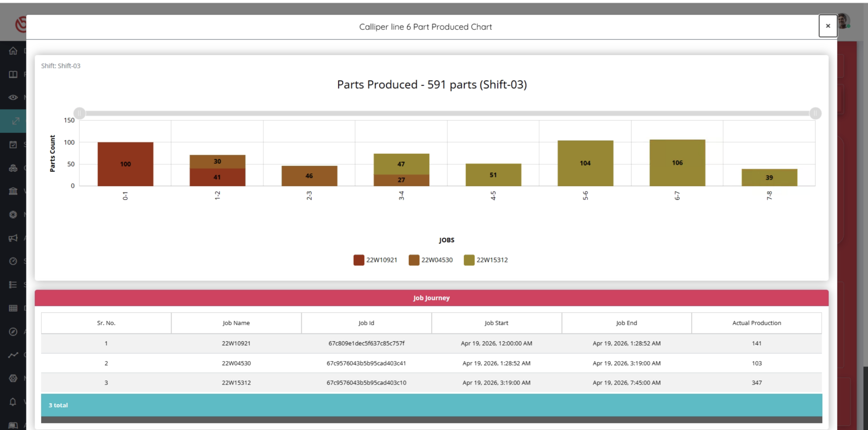
Task: Toggle the 22W04530 legend series
Action: coord(431,260)
